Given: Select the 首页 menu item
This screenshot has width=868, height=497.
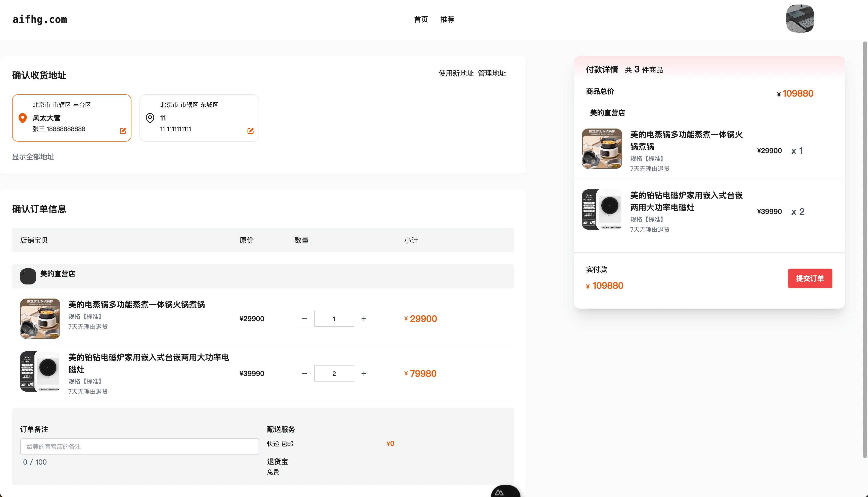Looking at the screenshot, I should point(420,19).
